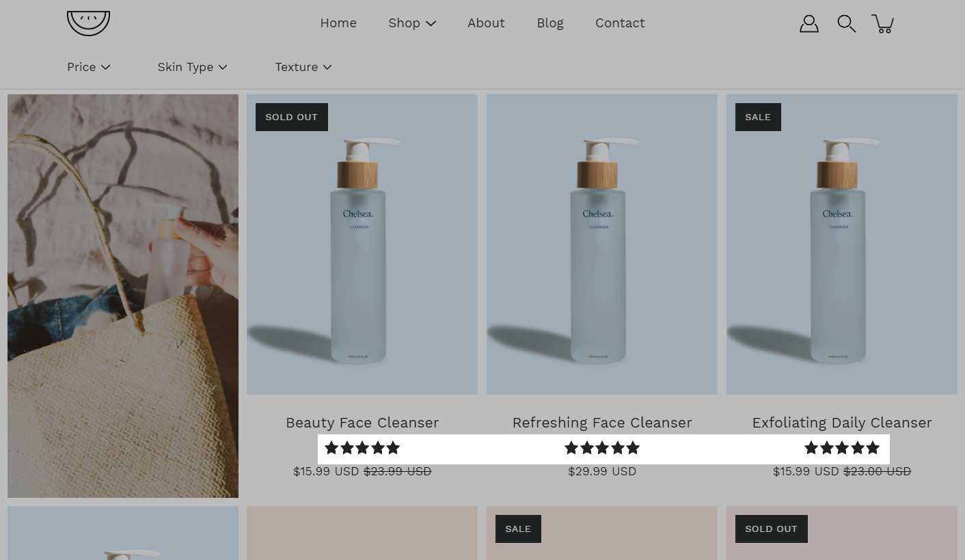This screenshot has width=965, height=560.
Task: Click Refreshing Face Cleanser star rating
Action: 602,448
